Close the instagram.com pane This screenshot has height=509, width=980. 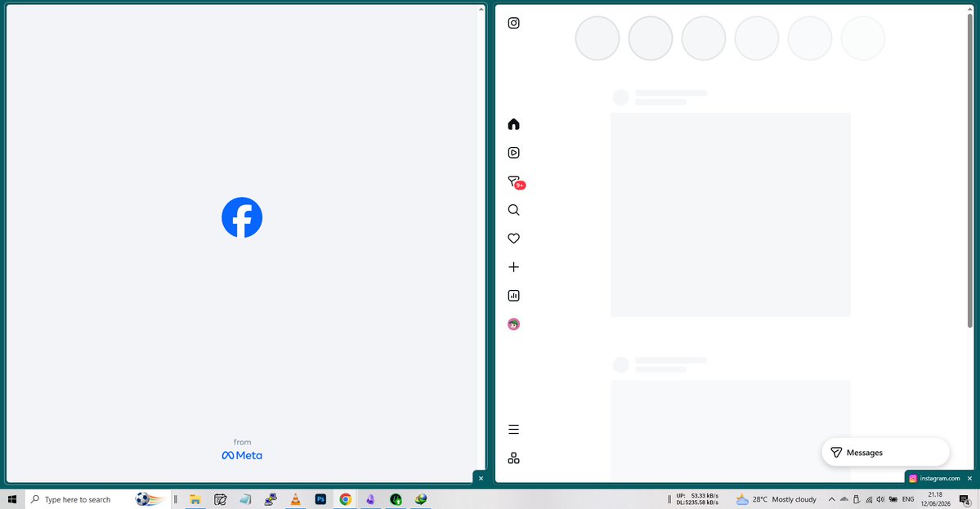point(969,479)
